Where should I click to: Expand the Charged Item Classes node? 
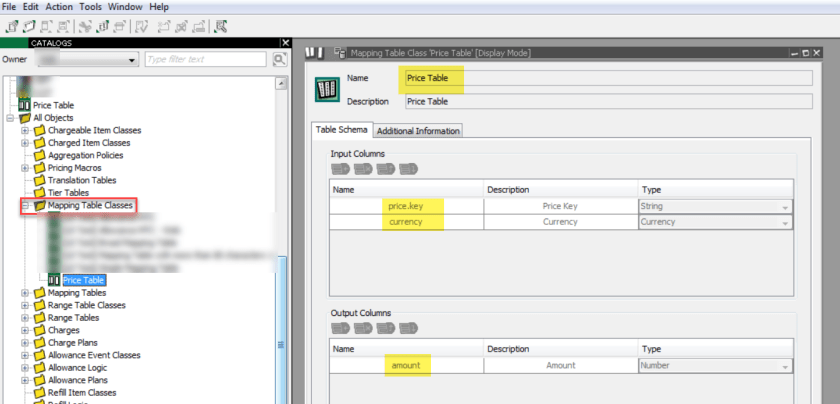(x=25, y=143)
